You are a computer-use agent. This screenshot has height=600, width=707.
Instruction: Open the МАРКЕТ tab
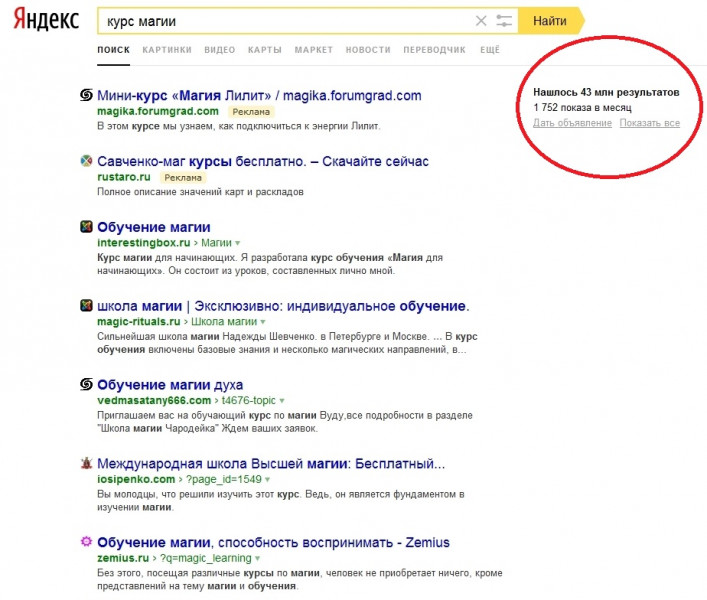[x=313, y=50]
